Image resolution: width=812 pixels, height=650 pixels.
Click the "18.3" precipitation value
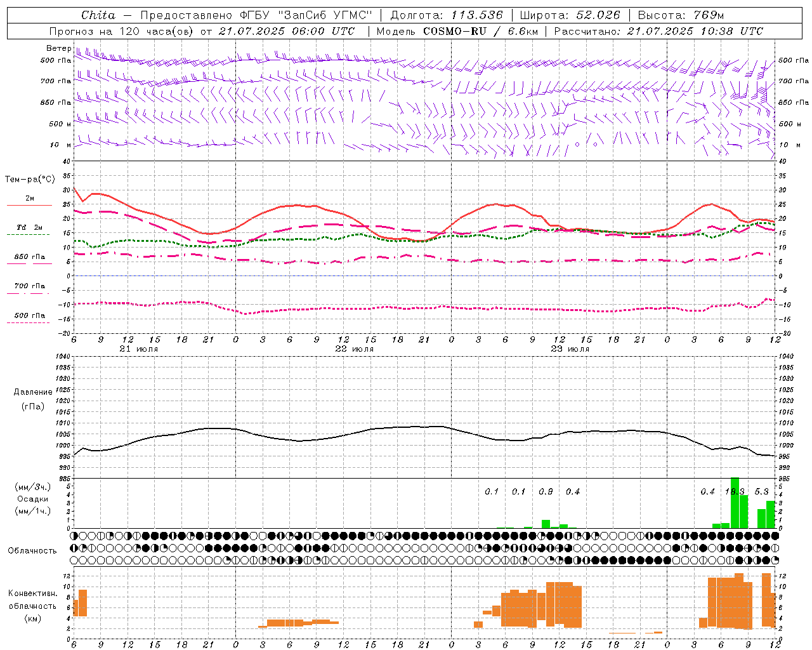[735, 491]
